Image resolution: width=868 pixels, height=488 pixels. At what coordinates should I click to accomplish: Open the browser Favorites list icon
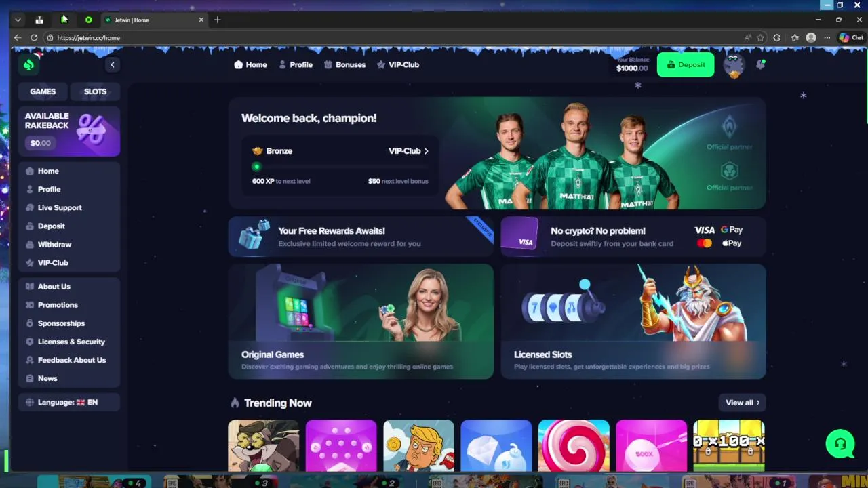tap(795, 38)
